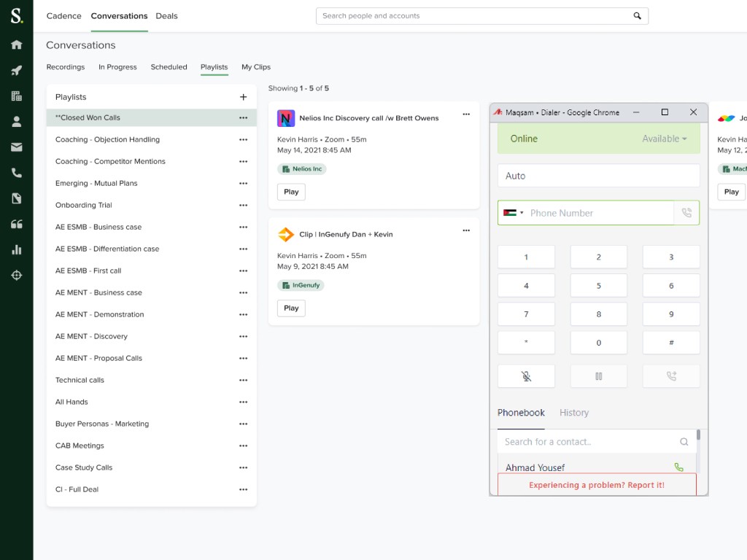Screen dimensions: 747x560
Task: Open the Templates document sidebar icon
Action: pyautogui.click(x=16, y=198)
